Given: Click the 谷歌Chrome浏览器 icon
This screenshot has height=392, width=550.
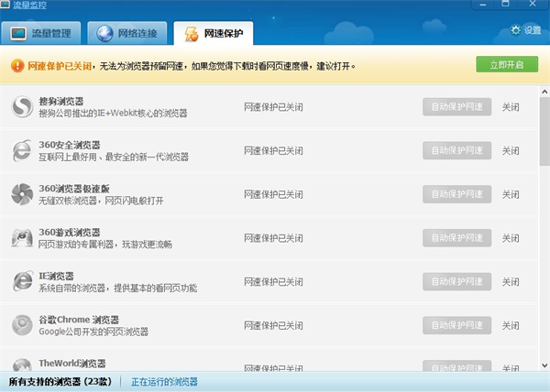Looking at the screenshot, I should 22,325.
